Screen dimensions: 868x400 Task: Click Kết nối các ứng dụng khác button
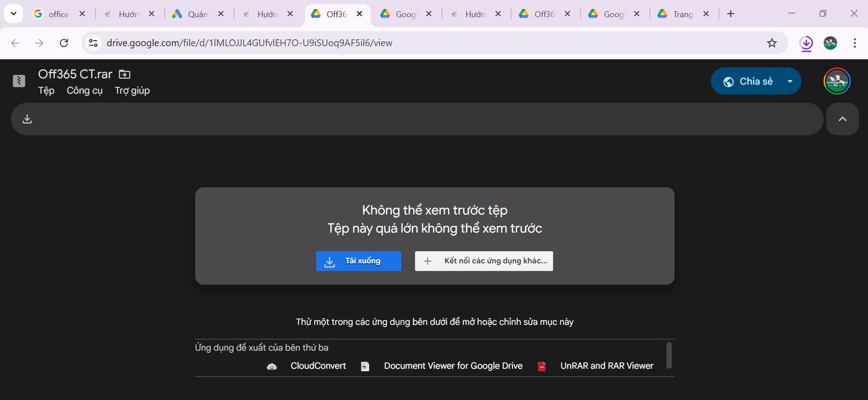coord(484,261)
